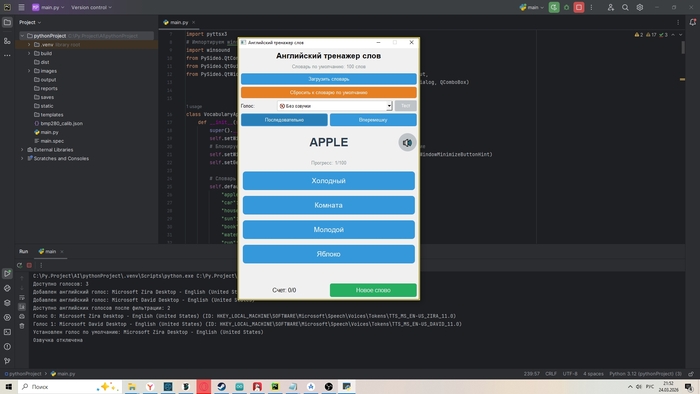Open the Services tool window

pyautogui.click(x=7, y=318)
